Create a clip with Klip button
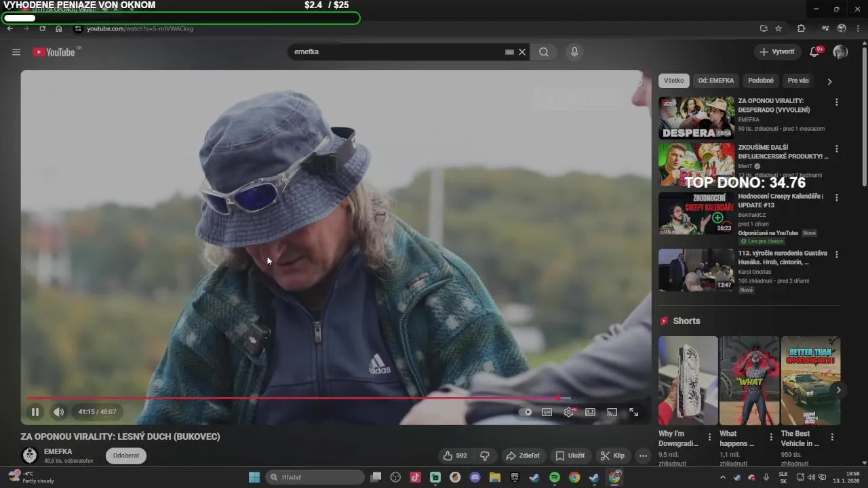868x488 pixels. (613, 455)
